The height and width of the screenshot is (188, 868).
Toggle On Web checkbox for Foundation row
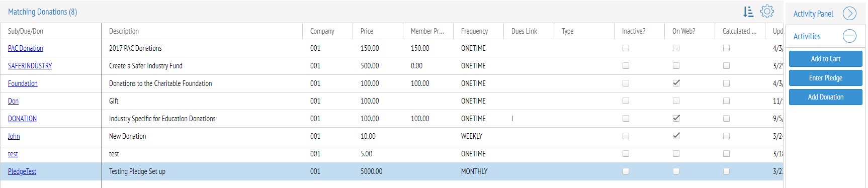676,83
